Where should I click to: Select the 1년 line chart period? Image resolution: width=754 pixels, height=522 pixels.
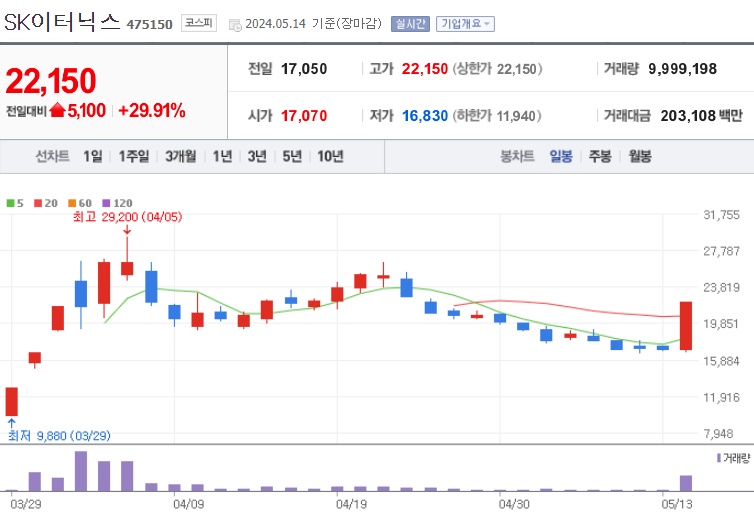pyautogui.click(x=222, y=156)
